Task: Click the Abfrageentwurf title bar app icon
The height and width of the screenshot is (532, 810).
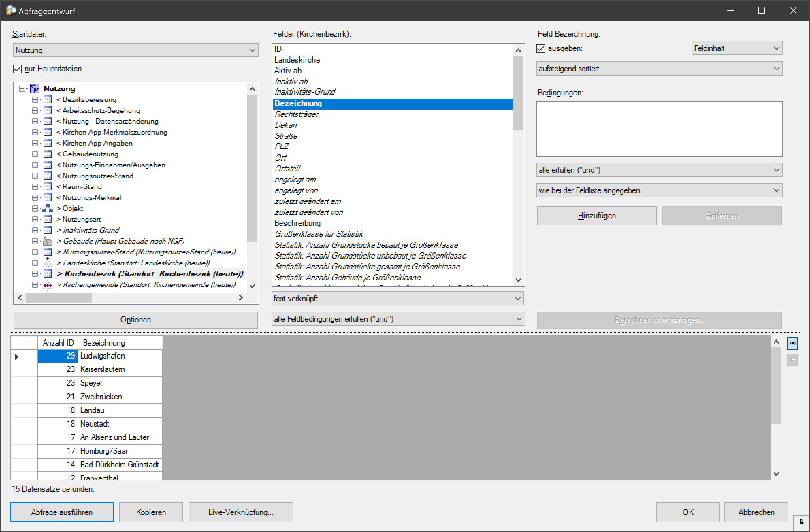Action: click(x=11, y=11)
